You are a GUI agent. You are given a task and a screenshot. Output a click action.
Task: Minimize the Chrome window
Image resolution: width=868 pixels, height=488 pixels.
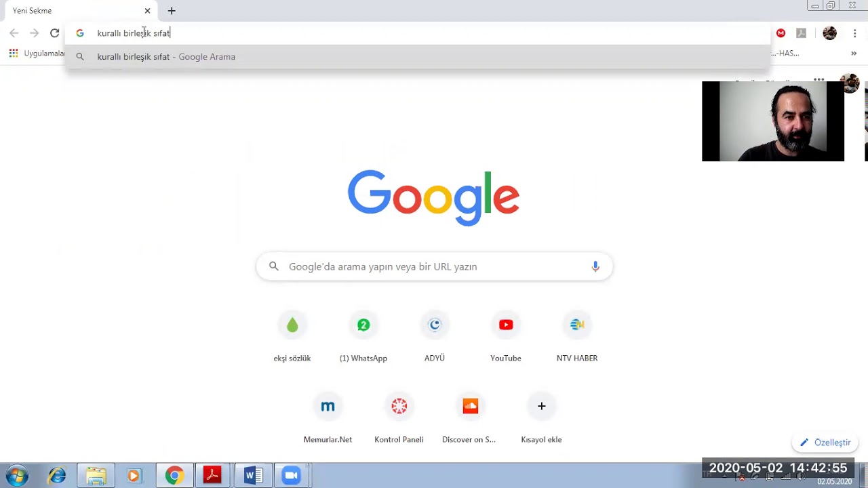click(x=814, y=6)
